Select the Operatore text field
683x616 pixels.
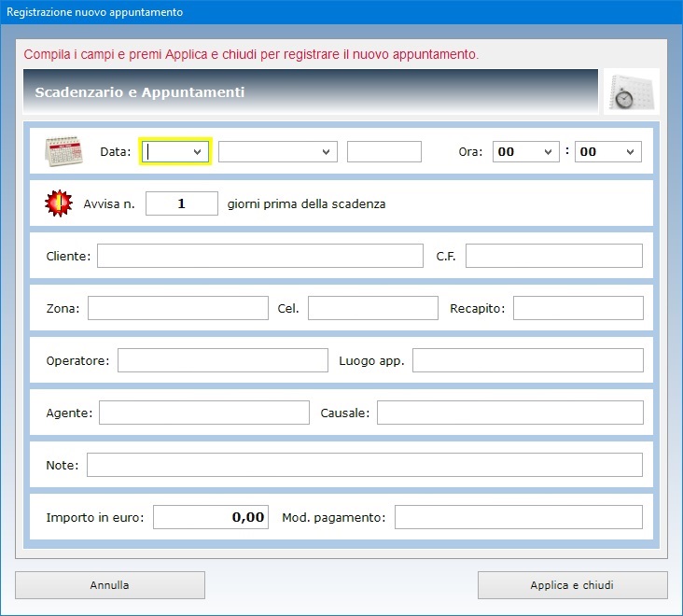point(222,360)
